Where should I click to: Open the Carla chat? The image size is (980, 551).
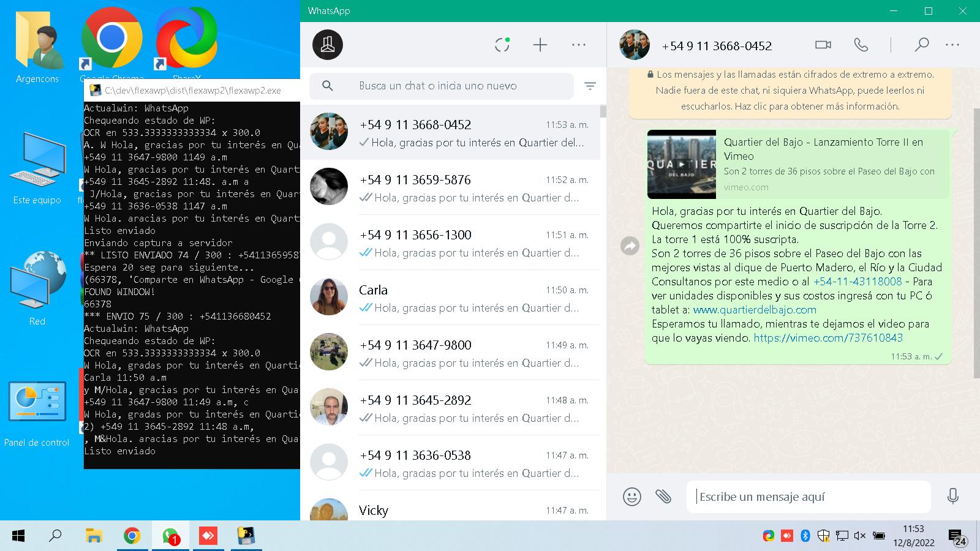pos(450,298)
